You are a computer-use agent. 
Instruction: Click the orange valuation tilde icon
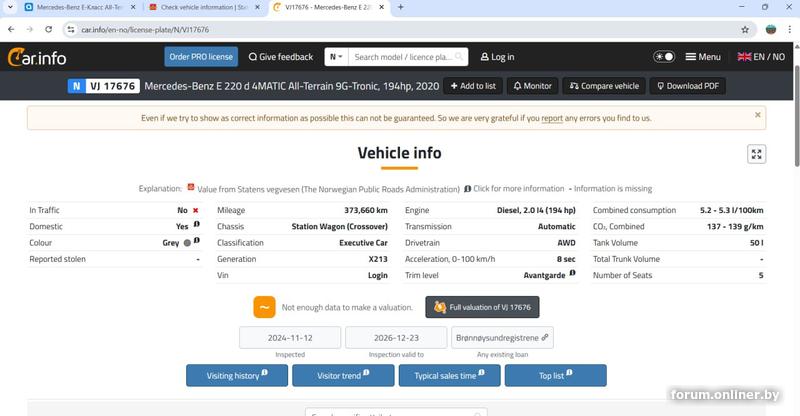click(x=264, y=307)
